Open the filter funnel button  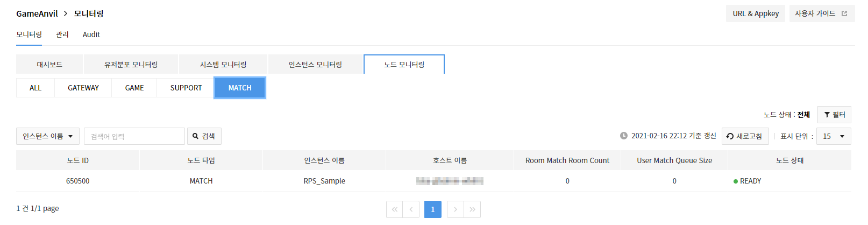point(834,115)
